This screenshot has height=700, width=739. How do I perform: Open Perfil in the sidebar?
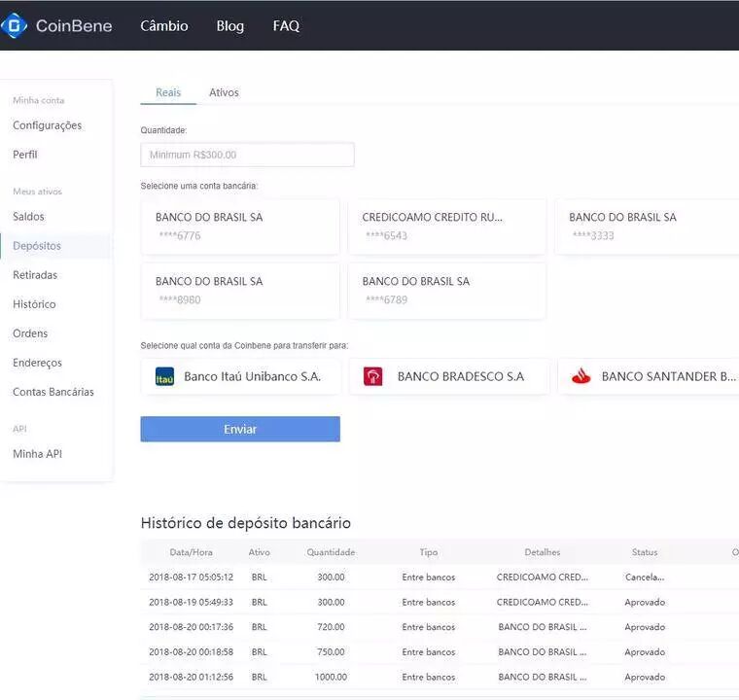[25, 155]
